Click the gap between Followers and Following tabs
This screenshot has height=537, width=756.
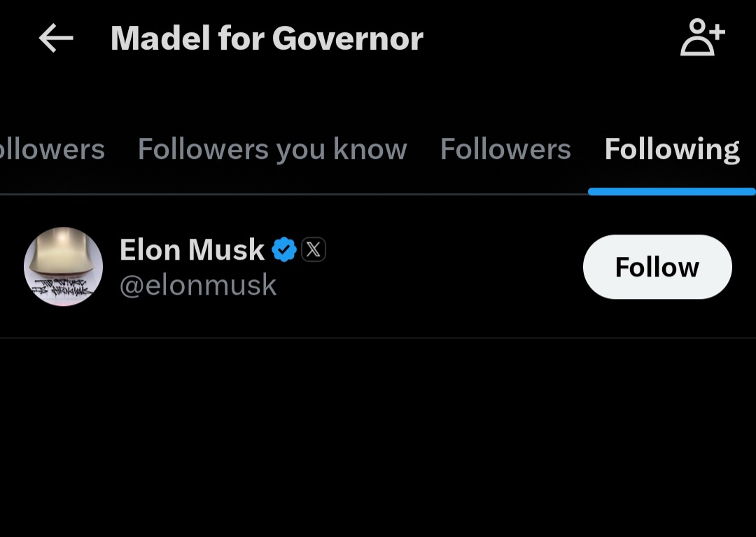pos(588,149)
